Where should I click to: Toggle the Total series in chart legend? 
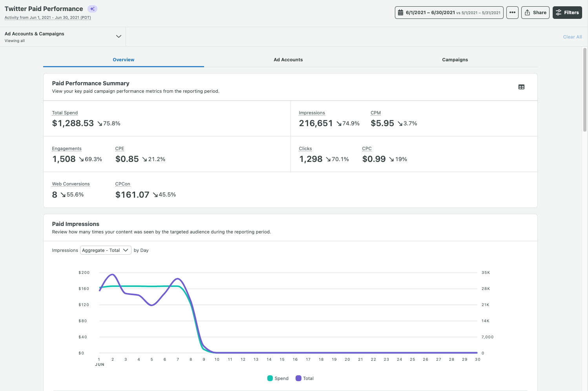(305, 378)
